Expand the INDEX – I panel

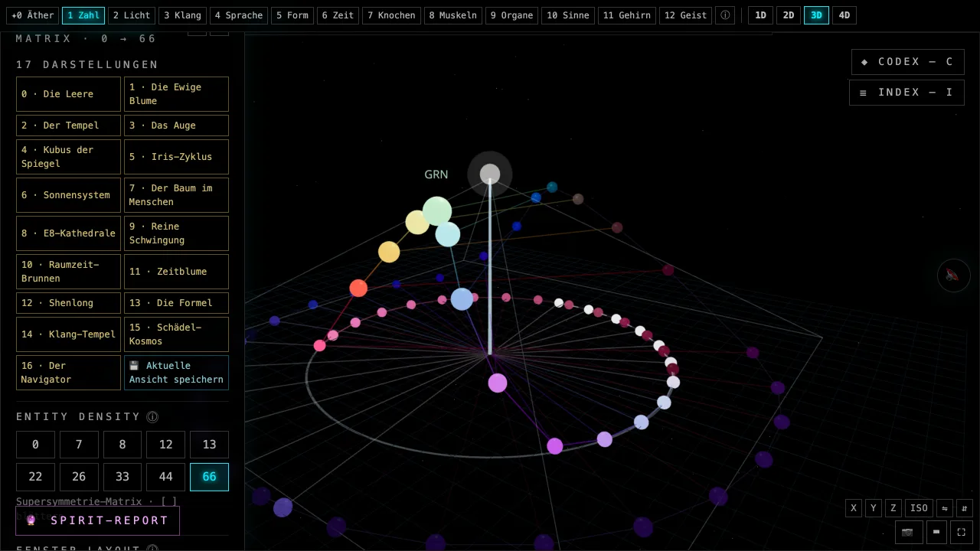tap(906, 93)
